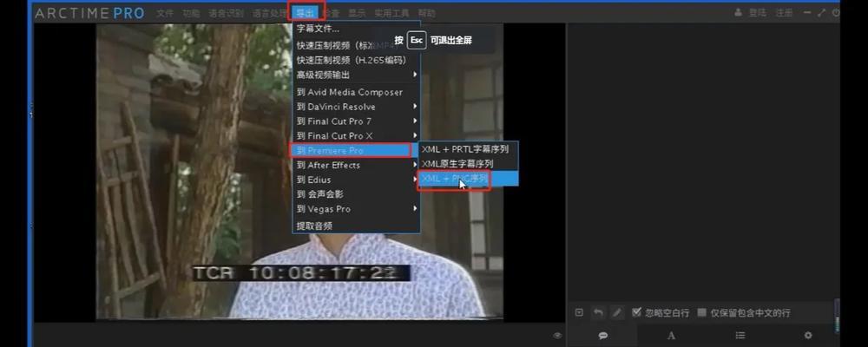Open the subtitle text tab with speech bubble icon
Viewport: 868px width, 347px height.
(x=603, y=336)
